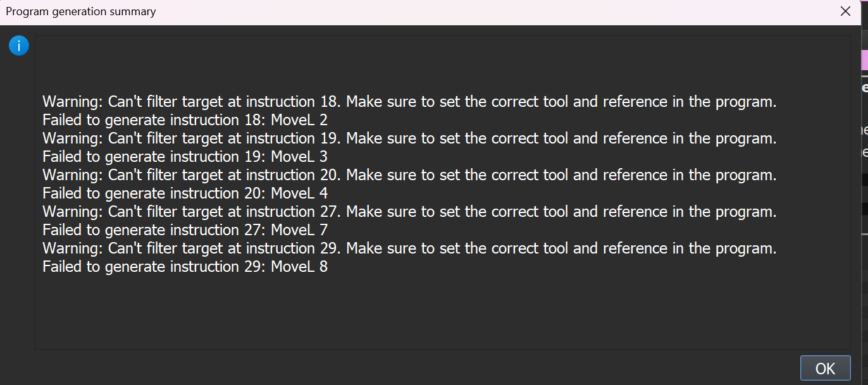The width and height of the screenshot is (868, 385).
Task: Click the dialog footer area left of OK
Action: point(411,368)
